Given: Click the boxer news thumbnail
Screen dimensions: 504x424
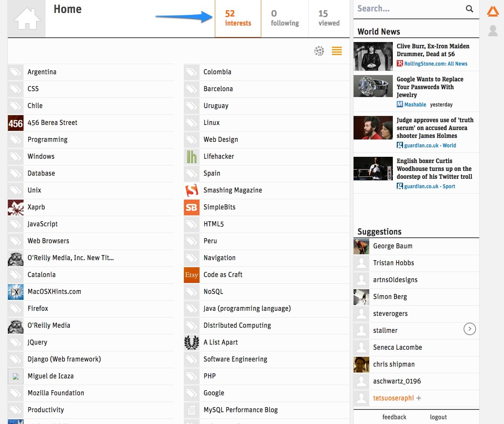Looking at the screenshot, I should pos(373,169).
